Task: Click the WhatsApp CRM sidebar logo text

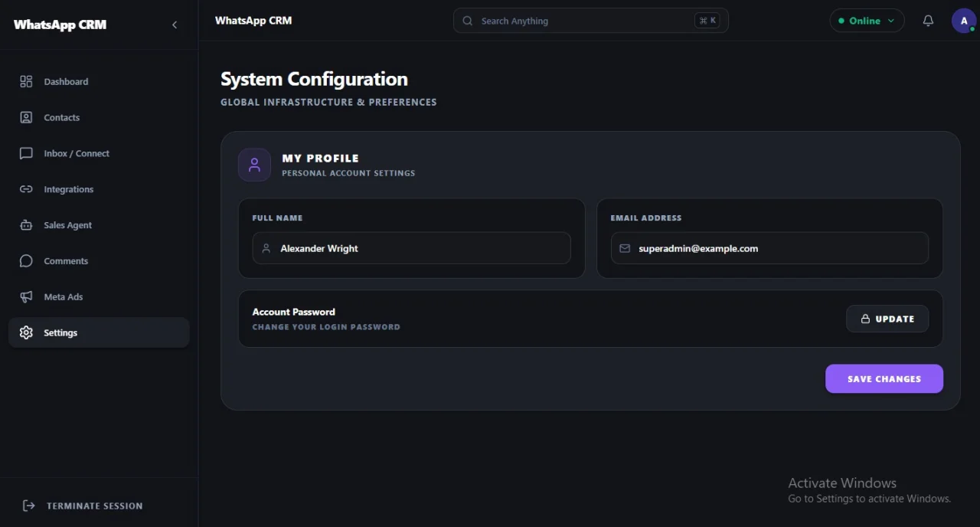Action: pyautogui.click(x=60, y=25)
